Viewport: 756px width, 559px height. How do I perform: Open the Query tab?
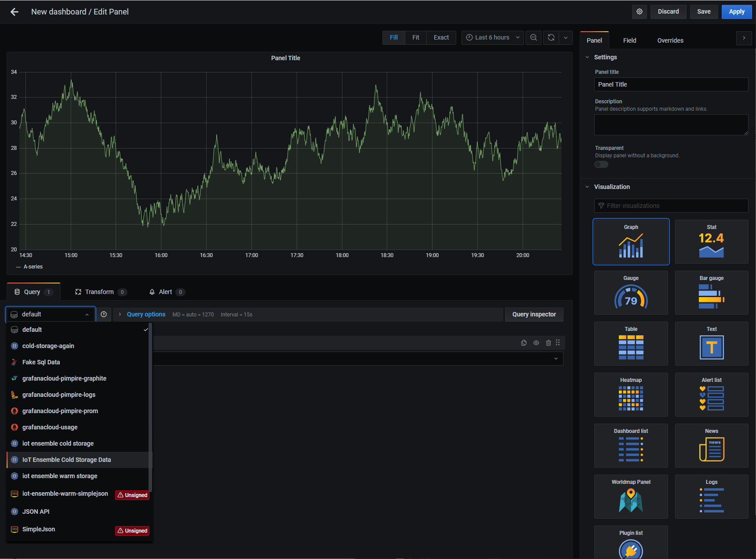point(33,292)
